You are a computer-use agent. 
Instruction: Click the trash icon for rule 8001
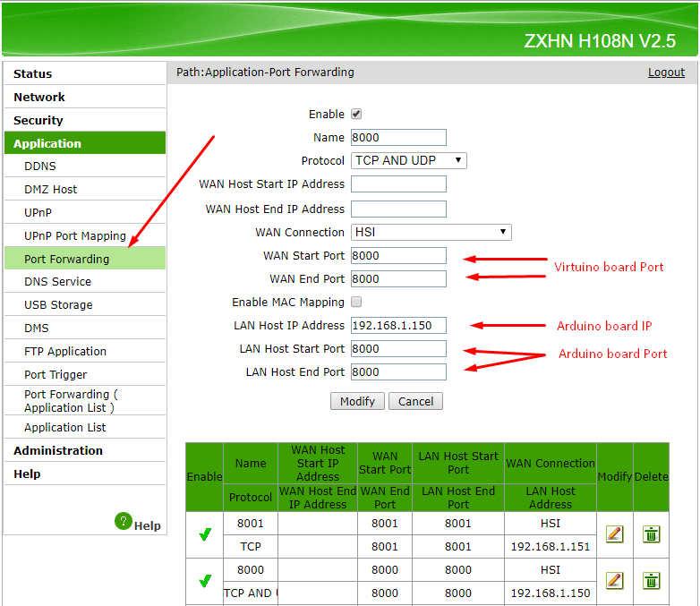[x=651, y=534]
